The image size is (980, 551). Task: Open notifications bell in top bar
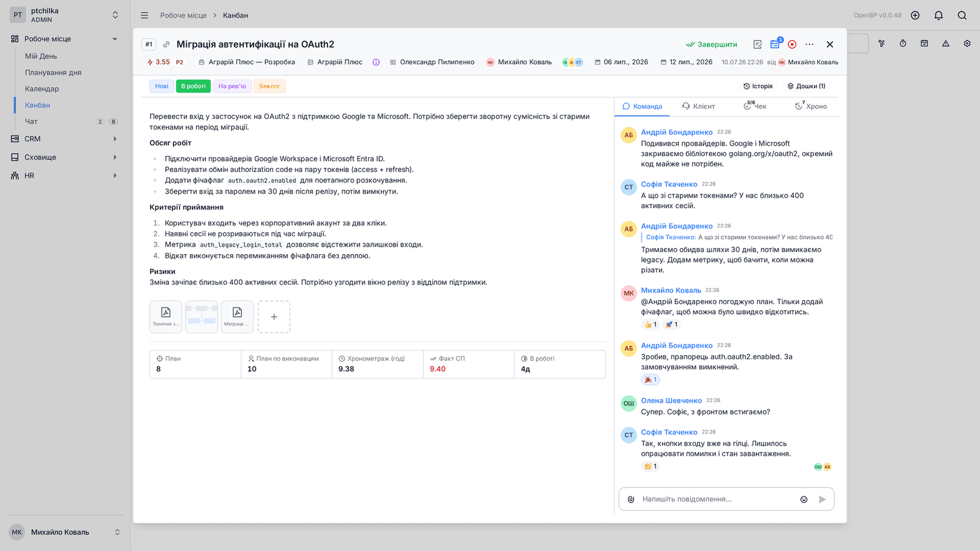[938, 15]
